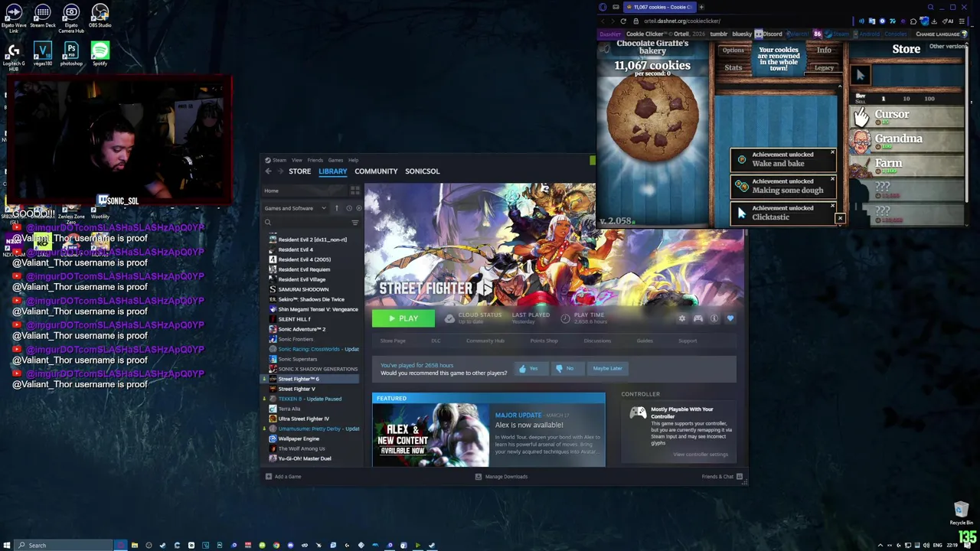Click the sort ascending arrow in Steam library
This screenshot has height=551, width=980.
[336, 208]
